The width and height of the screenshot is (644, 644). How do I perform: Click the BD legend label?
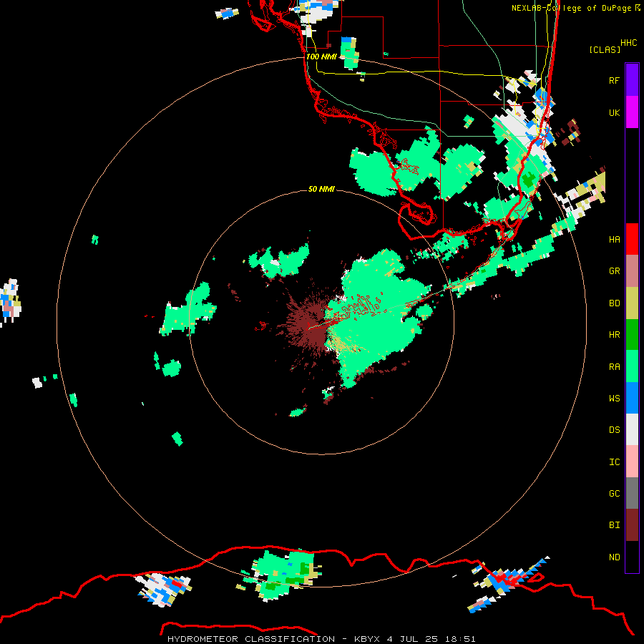click(614, 303)
